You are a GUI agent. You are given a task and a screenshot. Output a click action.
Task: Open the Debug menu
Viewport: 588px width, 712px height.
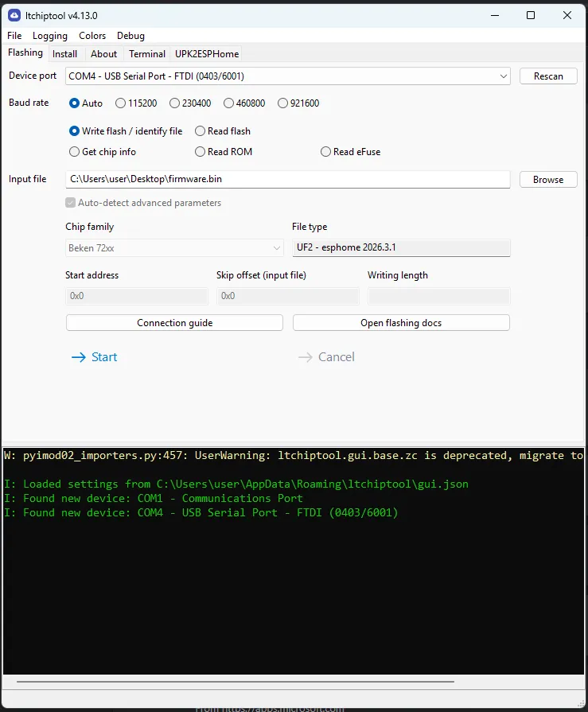coord(130,36)
